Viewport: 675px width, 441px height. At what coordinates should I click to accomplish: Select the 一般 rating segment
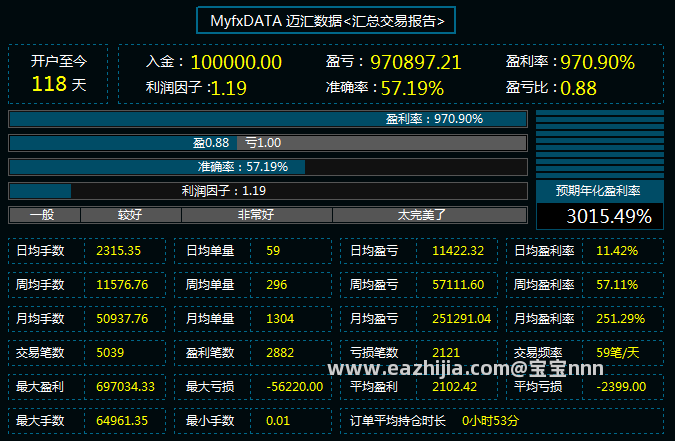44,214
